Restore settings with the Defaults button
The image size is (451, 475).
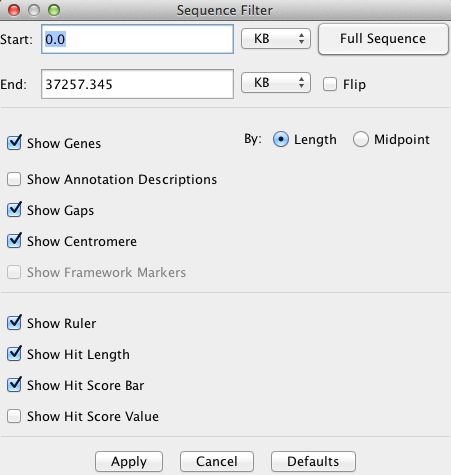pos(313,461)
